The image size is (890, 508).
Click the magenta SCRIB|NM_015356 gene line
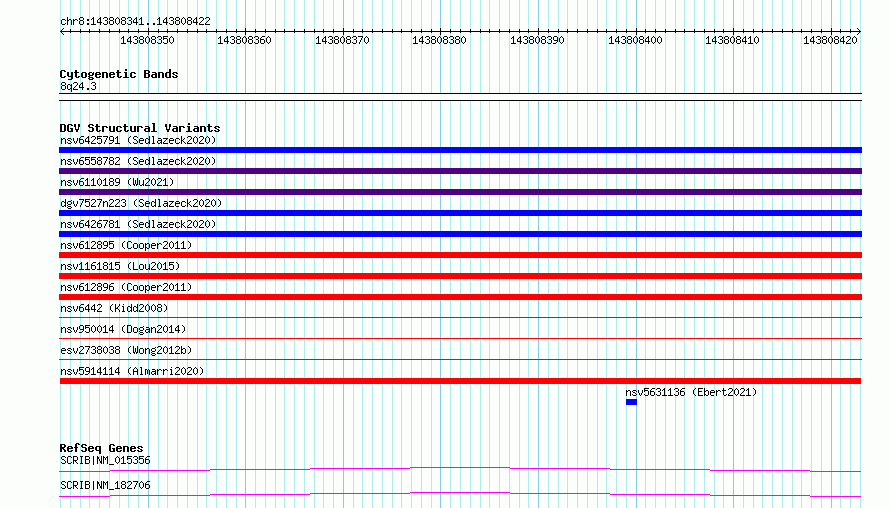click(x=460, y=469)
